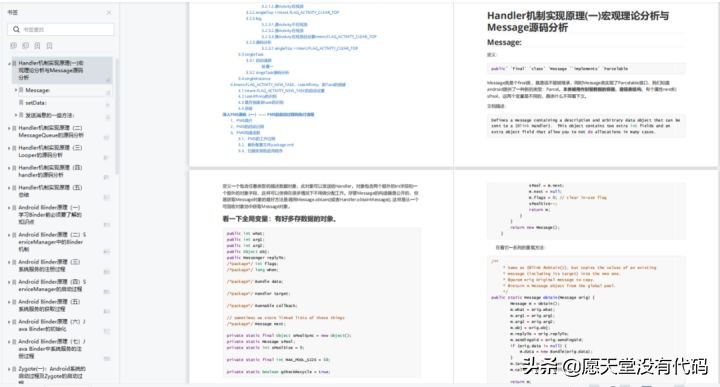
Task: Follow the 深入PMS源码(一) contents link
Action: (x=268, y=114)
